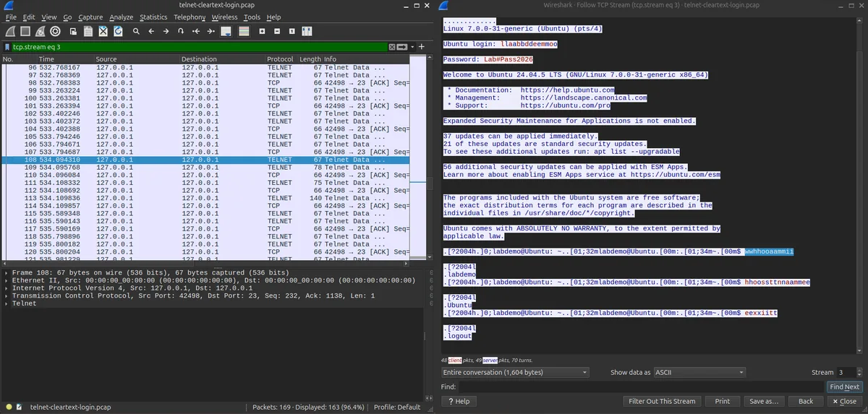Click Find Next button
868x414 pixels.
coord(845,387)
